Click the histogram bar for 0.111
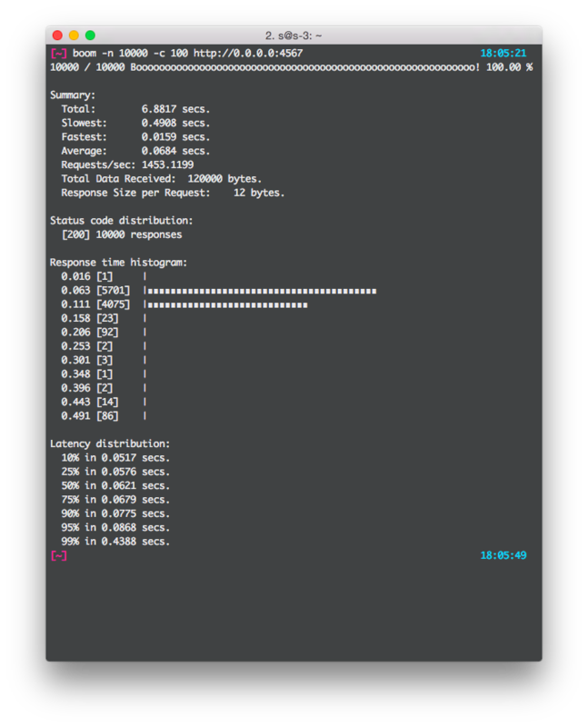Image resolution: width=588 pixels, height=727 pixels. [x=228, y=305]
